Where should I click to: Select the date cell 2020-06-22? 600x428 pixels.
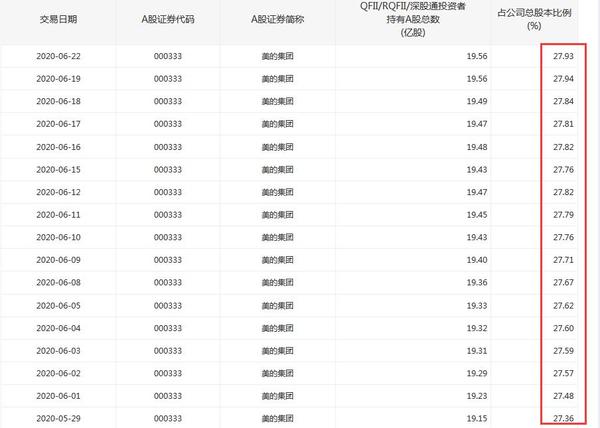point(58,56)
